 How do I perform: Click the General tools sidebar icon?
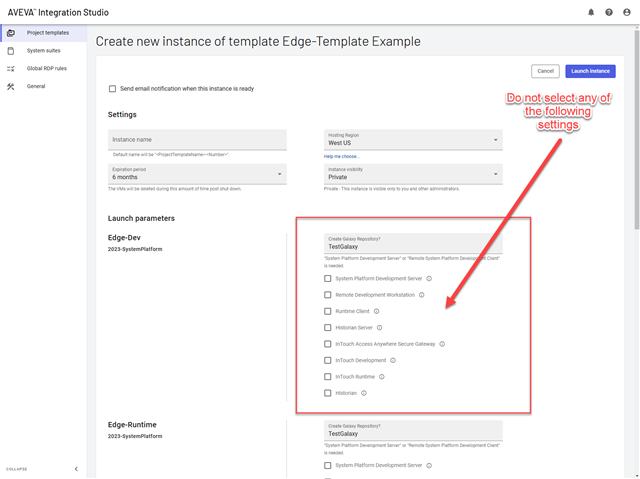point(11,86)
